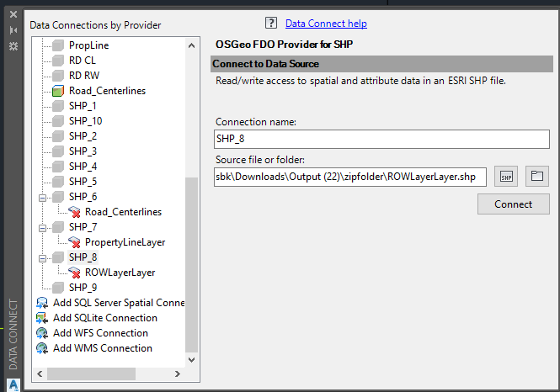Image resolution: width=560 pixels, height=392 pixels.
Task: Open palette properties gear icon
Action: (x=13, y=45)
